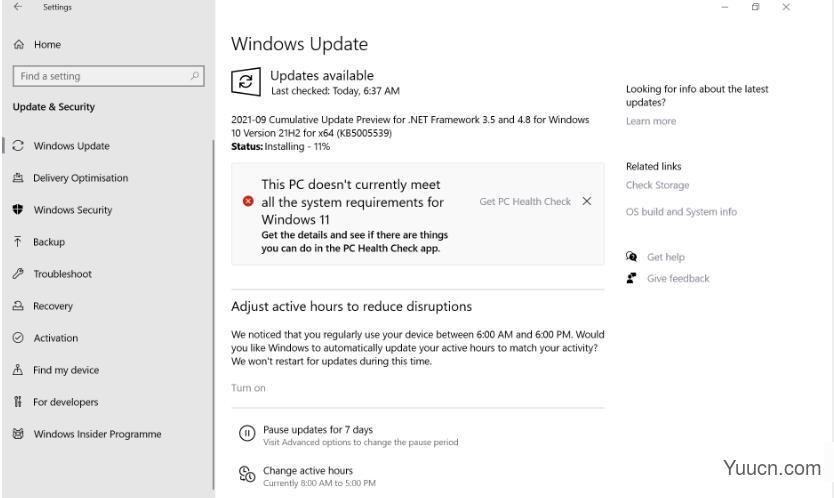Click the KB5005539 update description text
Image resolution: width=834 pixels, height=498 pixels.
[x=410, y=126]
